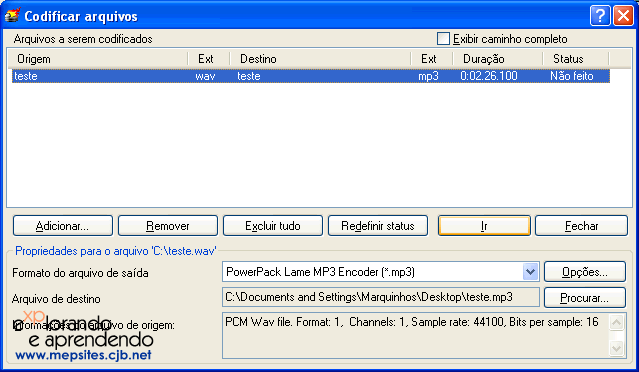Start encoding with the Ir button
The image size is (639, 372).
[484, 226]
